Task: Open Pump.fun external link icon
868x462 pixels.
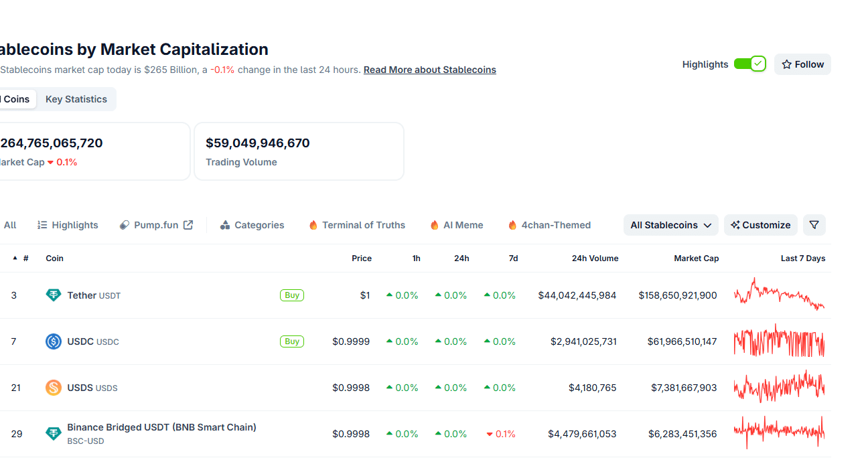Action: (x=188, y=225)
